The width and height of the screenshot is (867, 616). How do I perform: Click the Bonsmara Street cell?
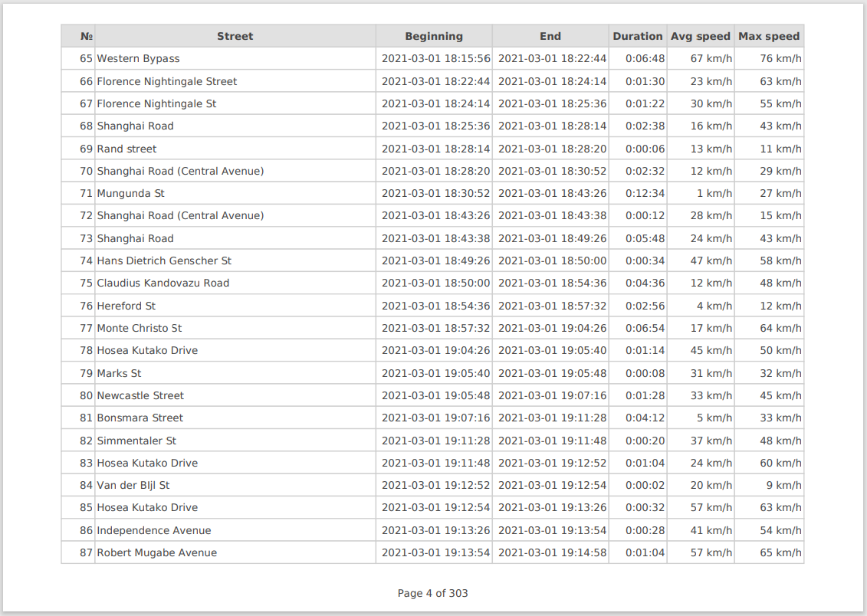pyautogui.click(x=140, y=418)
